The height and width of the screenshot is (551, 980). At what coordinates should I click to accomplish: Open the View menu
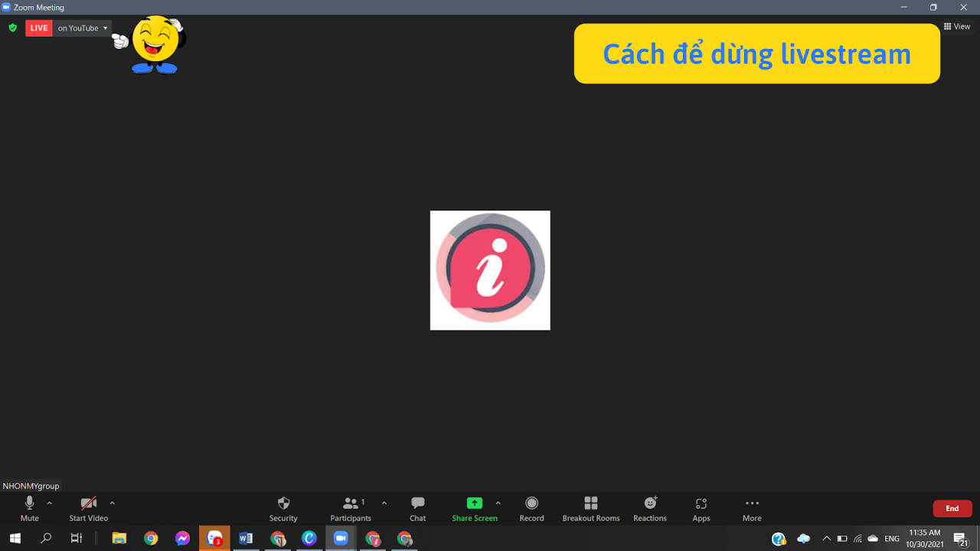click(x=956, y=25)
